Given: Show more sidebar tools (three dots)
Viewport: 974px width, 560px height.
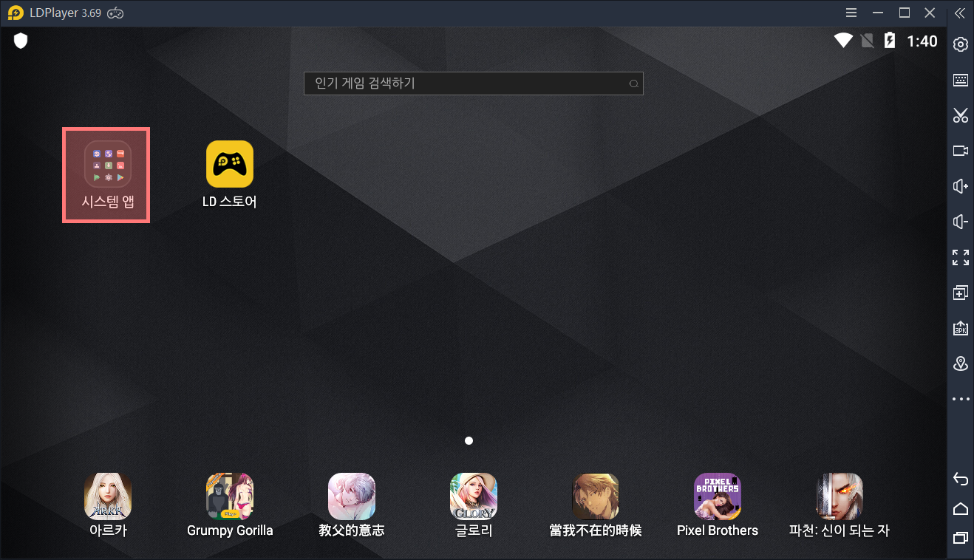Looking at the screenshot, I should coord(961,399).
